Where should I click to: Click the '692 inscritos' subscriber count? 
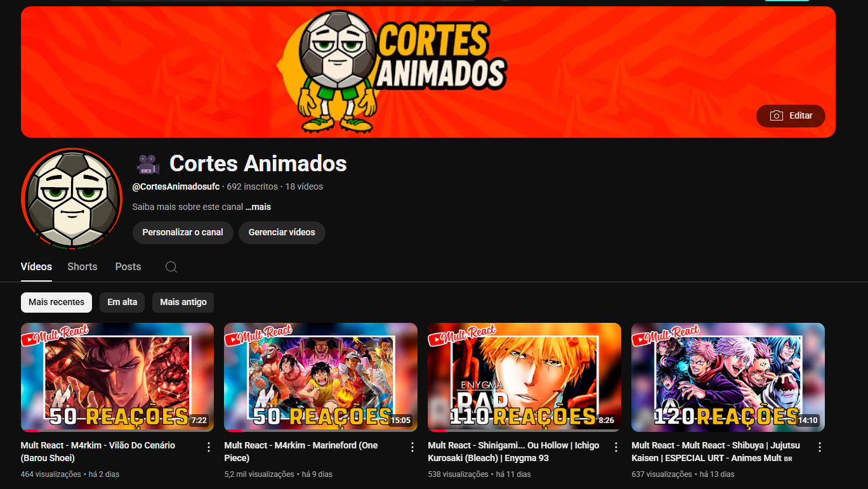[x=252, y=186]
